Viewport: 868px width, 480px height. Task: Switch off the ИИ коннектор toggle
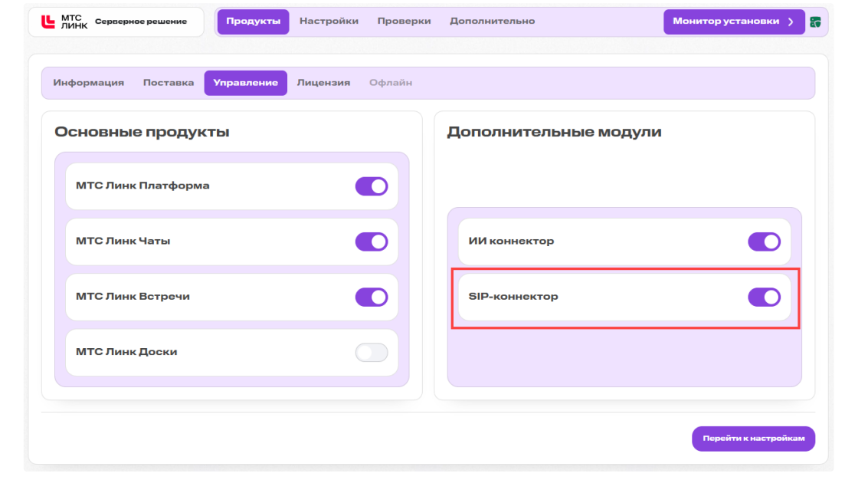[x=764, y=242]
